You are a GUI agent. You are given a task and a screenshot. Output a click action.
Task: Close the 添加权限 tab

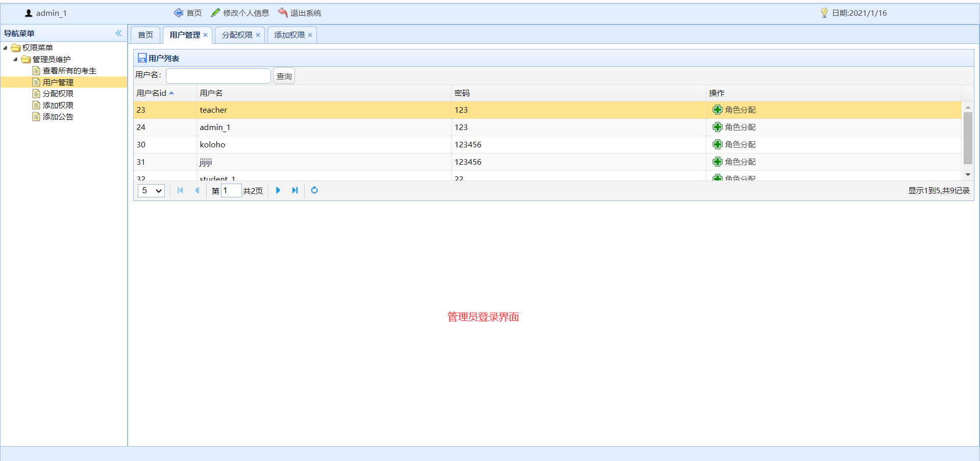tap(310, 35)
